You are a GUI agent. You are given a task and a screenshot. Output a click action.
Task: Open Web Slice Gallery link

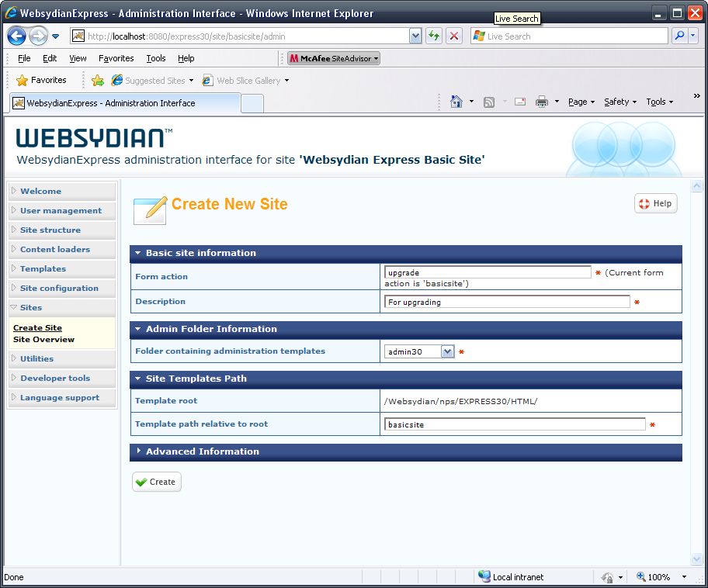pos(246,81)
